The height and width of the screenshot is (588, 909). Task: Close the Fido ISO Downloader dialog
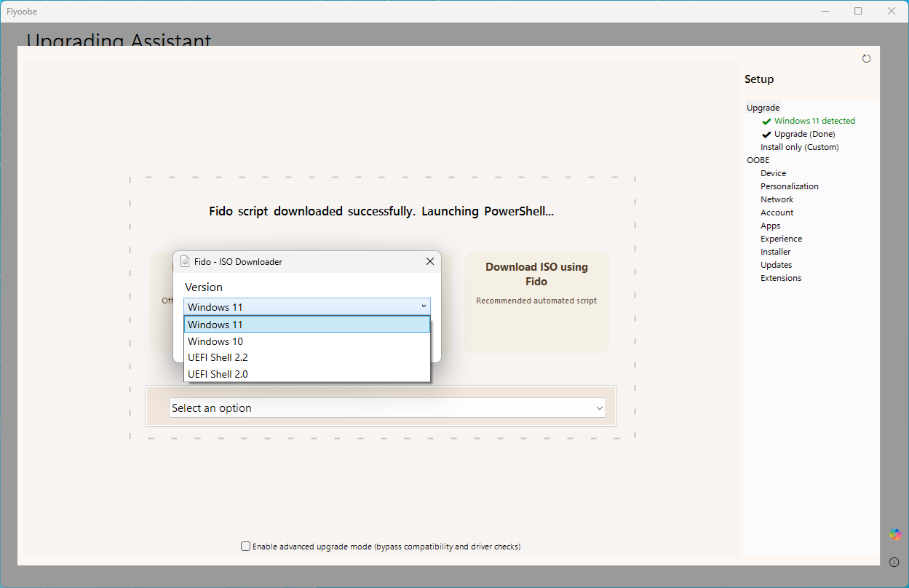click(x=429, y=261)
